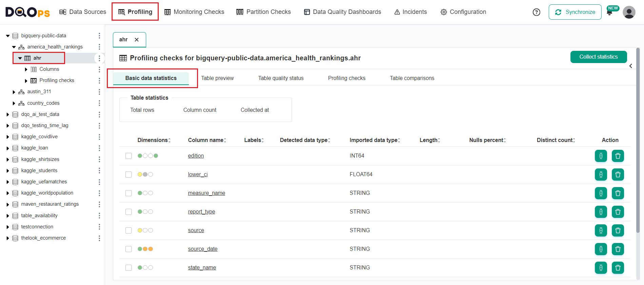Open the Monitoring Checks section

[x=194, y=12]
